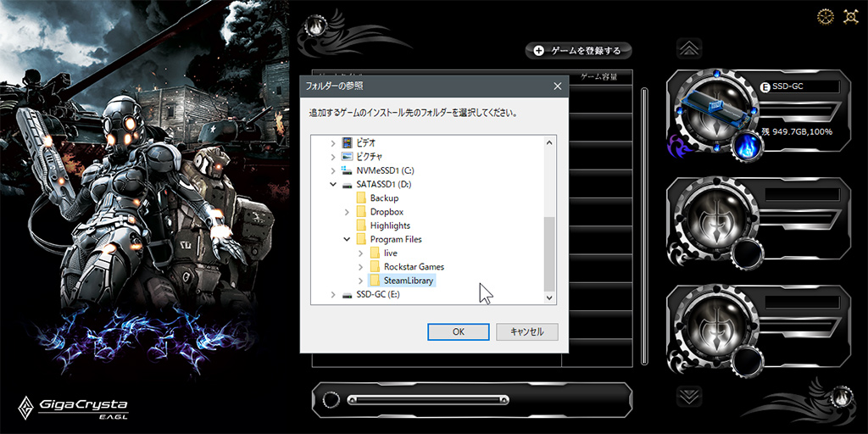Screen dimensions: 868x434
Task: Expand the Dropbox folder
Action: [x=347, y=212]
